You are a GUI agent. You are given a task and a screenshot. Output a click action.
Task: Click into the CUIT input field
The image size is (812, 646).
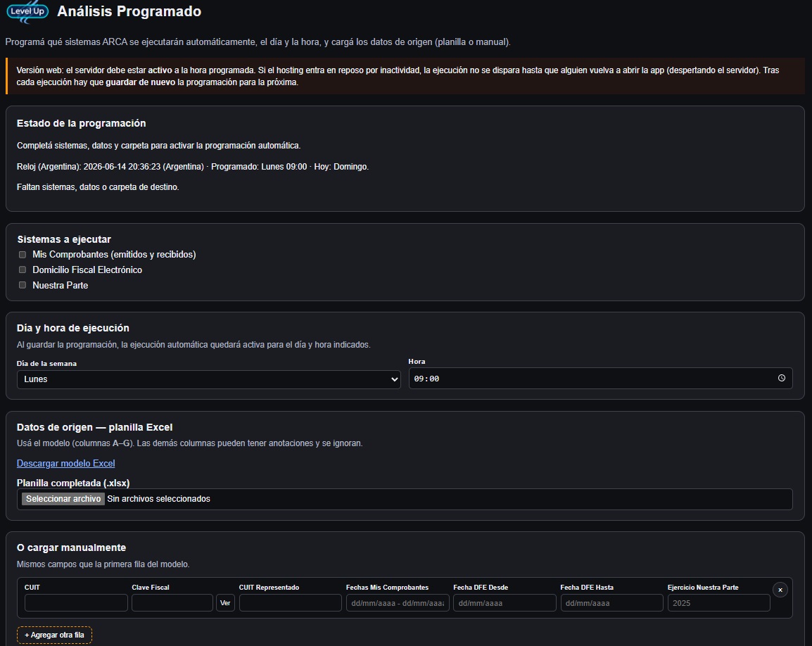[76, 602]
